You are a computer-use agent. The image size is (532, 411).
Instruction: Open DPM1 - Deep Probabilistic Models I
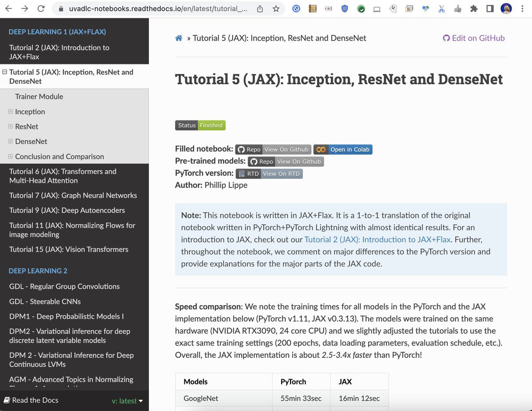point(66,317)
